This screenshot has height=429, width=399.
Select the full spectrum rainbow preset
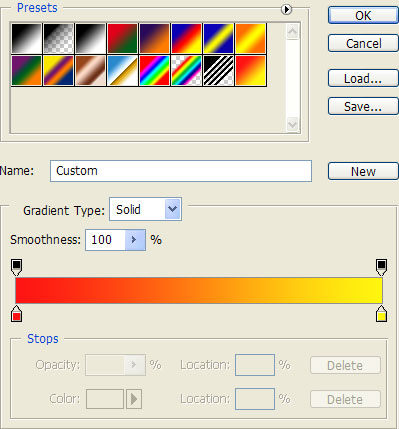[154, 70]
